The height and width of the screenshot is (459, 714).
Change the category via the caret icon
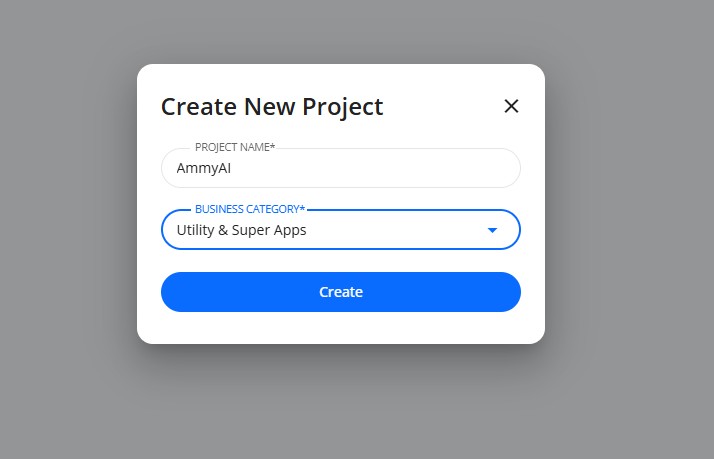[x=492, y=230]
